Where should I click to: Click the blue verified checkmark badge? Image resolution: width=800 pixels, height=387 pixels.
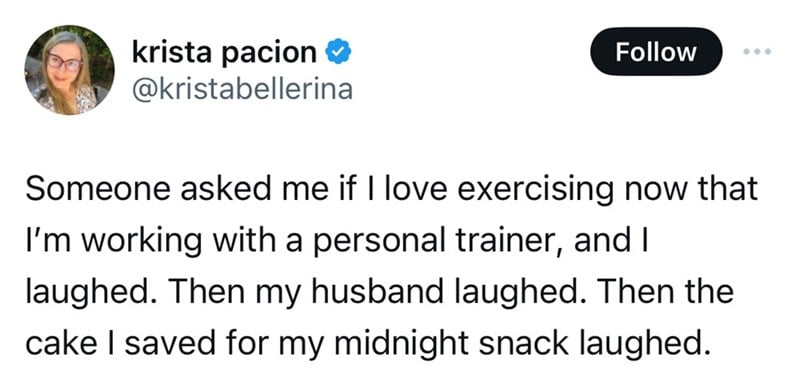coord(338,51)
